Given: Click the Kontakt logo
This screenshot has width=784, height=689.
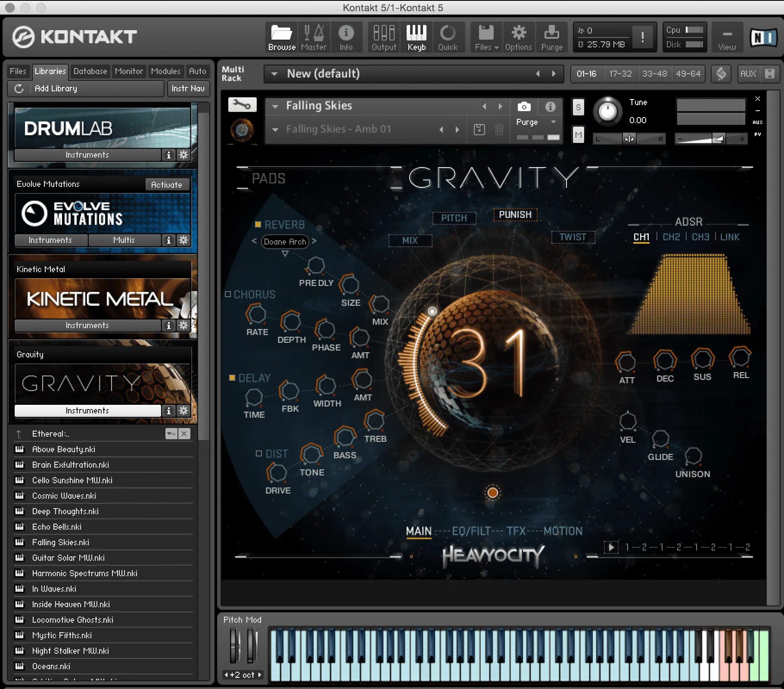Looking at the screenshot, I should tap(75, 37).
